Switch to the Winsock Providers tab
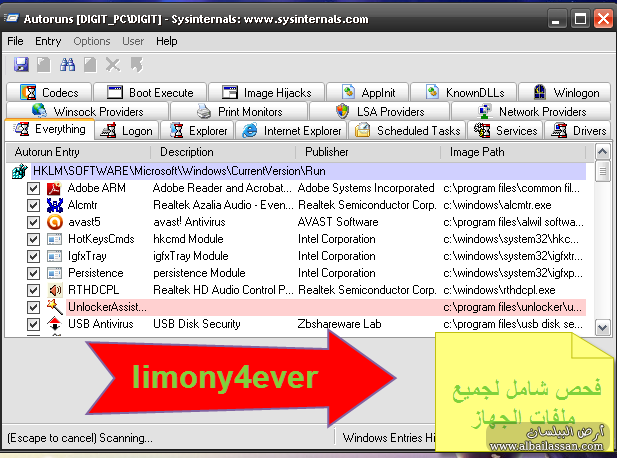 (x=87, y=111)
